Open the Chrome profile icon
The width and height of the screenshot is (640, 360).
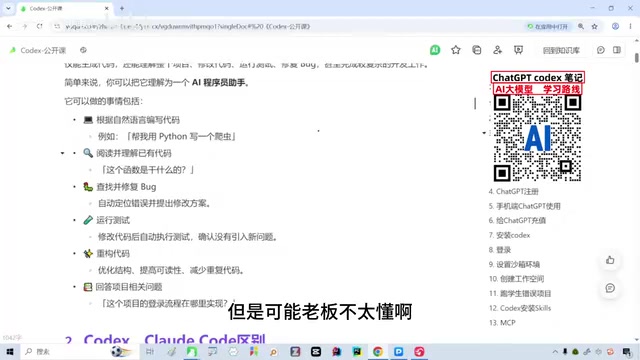click(x=615, y=26)
